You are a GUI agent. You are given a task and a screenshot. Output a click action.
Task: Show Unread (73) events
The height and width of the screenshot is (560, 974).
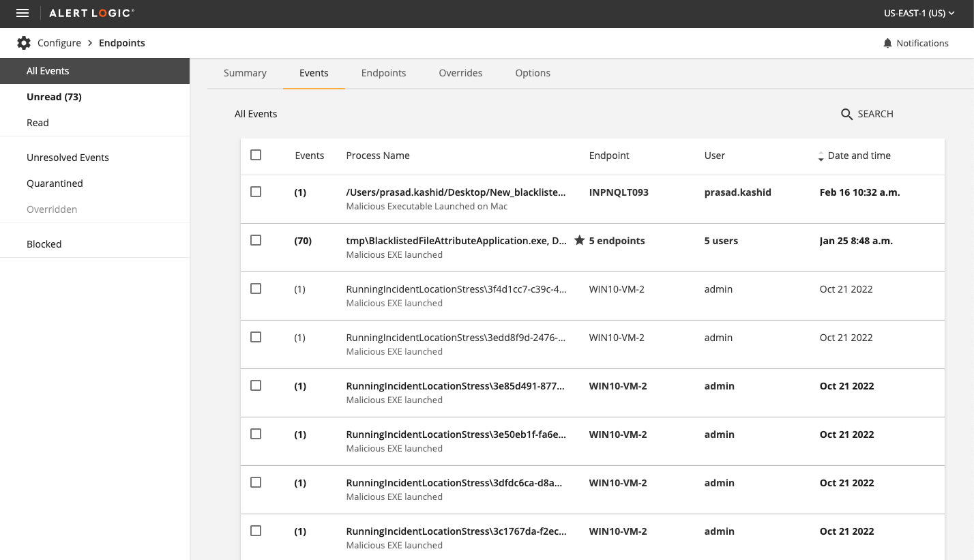54,97
